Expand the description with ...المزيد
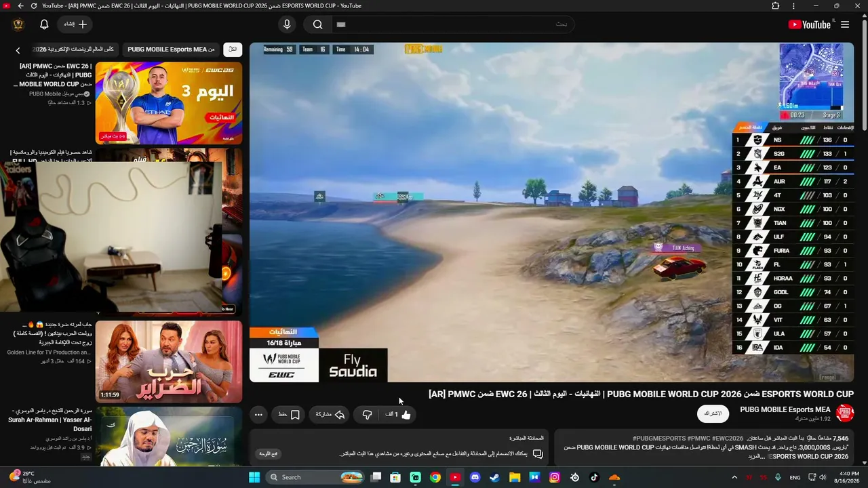The image size is (868, 488). coord(757,456)
